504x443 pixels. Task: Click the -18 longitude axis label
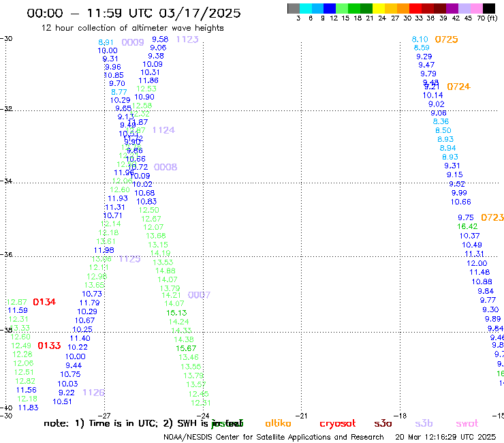point(400,416)
